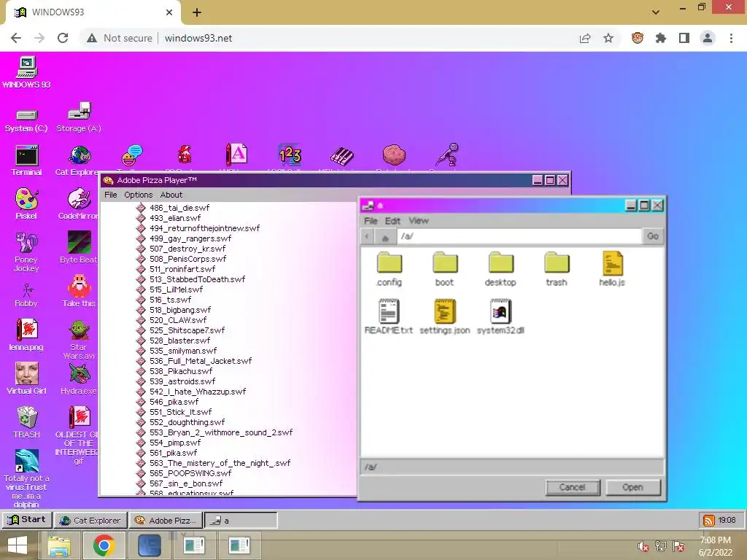Select 518_bigbang.swf in the list
The image size is (747, 560).
[180, 310]
